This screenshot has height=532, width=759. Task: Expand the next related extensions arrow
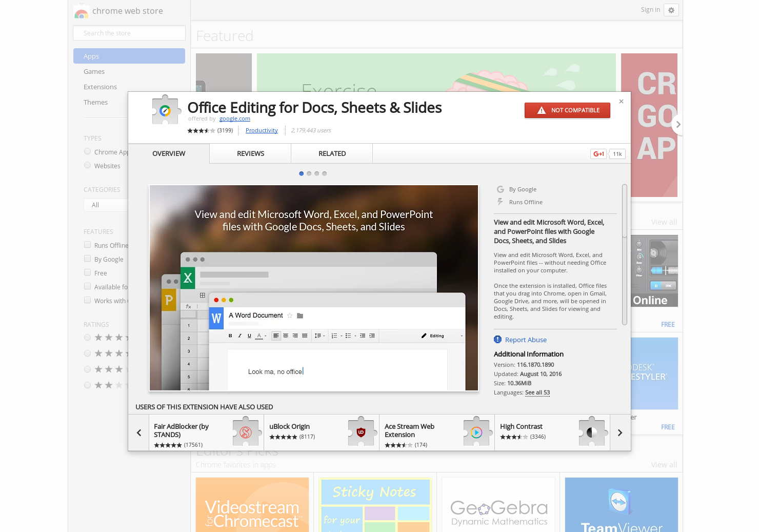[620, 432]
